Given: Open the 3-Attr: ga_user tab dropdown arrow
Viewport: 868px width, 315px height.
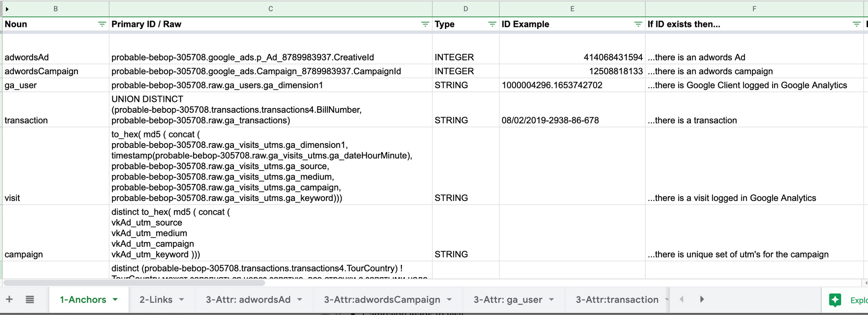Looking at the screenshot, I should (551, 299).
